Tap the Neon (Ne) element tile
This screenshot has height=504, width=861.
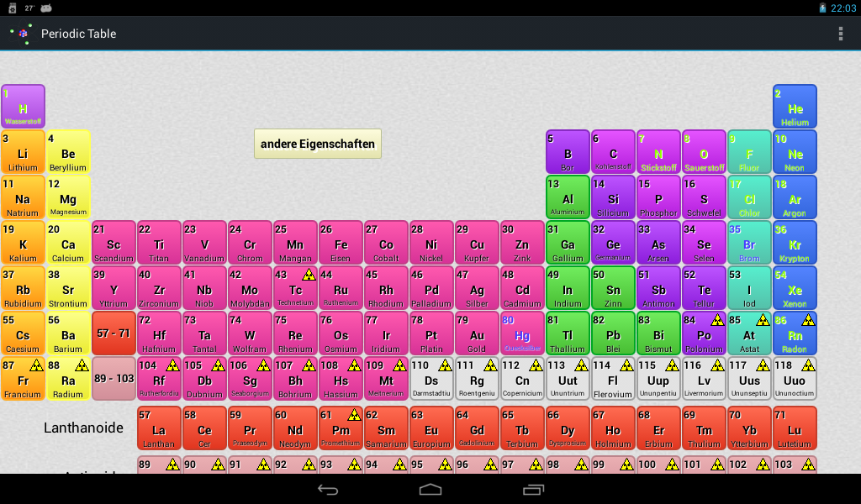click(795, 152)
